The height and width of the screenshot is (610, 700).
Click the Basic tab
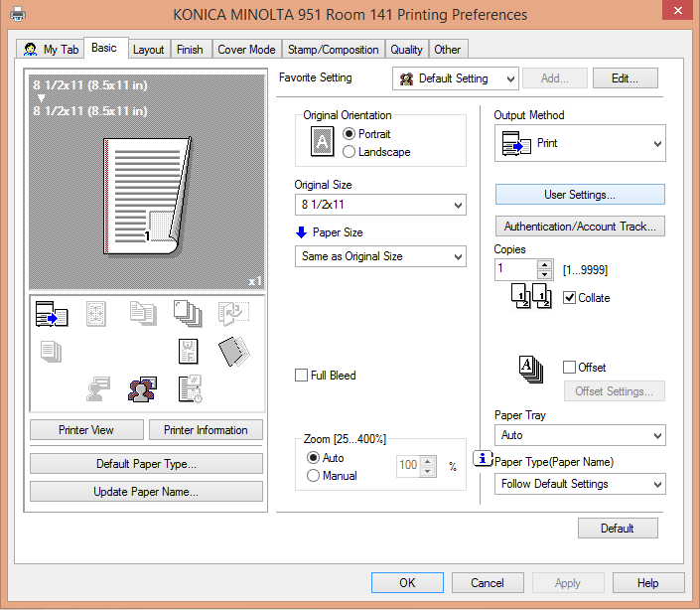point(104,48)
